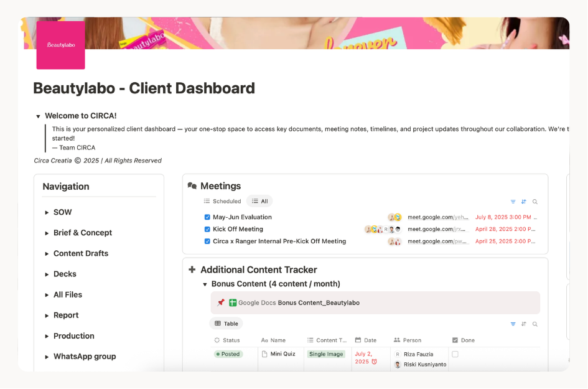Click the Person column header
The height and width of the screenshot is (389, 588).
tap(408, 340)
